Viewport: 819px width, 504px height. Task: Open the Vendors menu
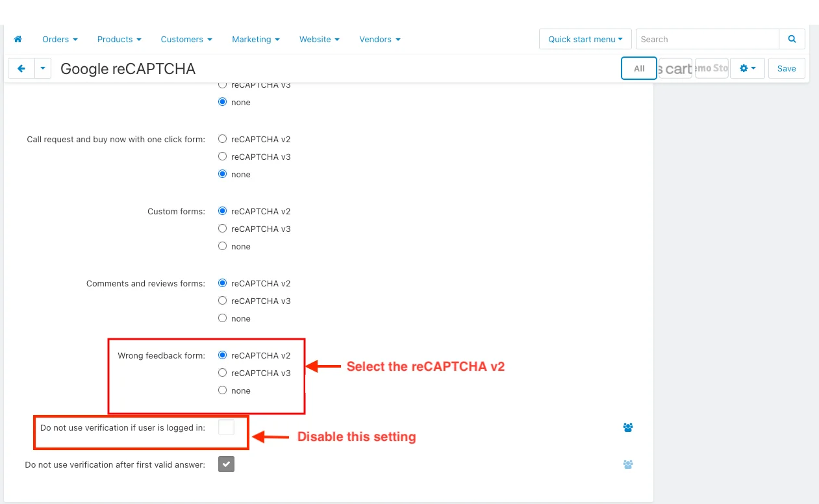379,40
